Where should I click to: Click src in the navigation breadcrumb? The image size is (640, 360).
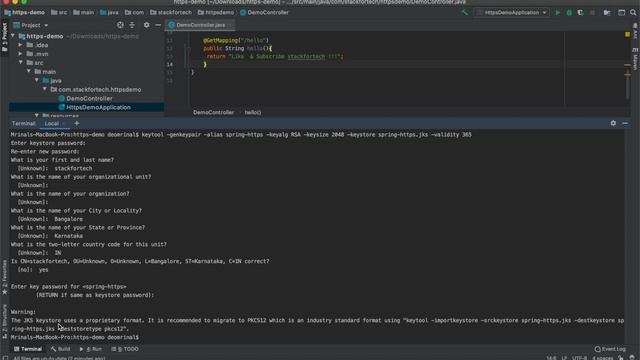(x=59, y=13)
